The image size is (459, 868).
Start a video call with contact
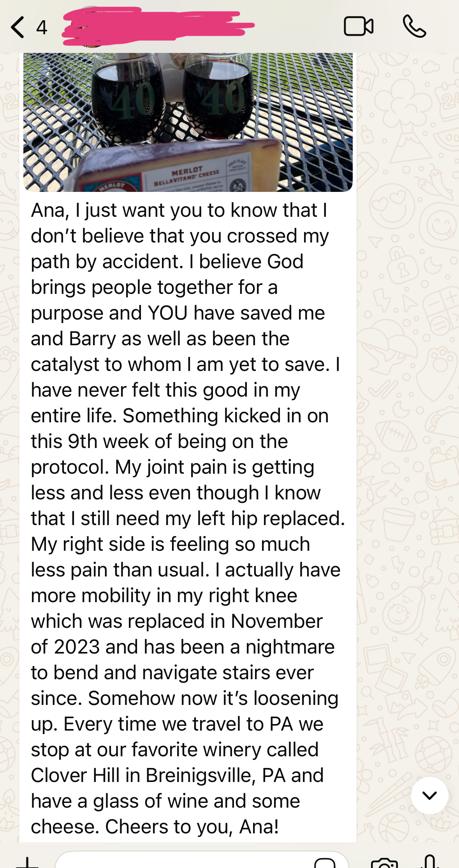pyautogui.click(x=359, y=26)
